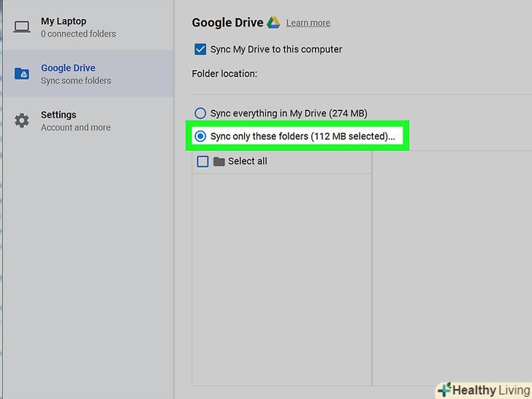Click the Folder location label
The width and height of the screenshot is (532, 399).
224,74
